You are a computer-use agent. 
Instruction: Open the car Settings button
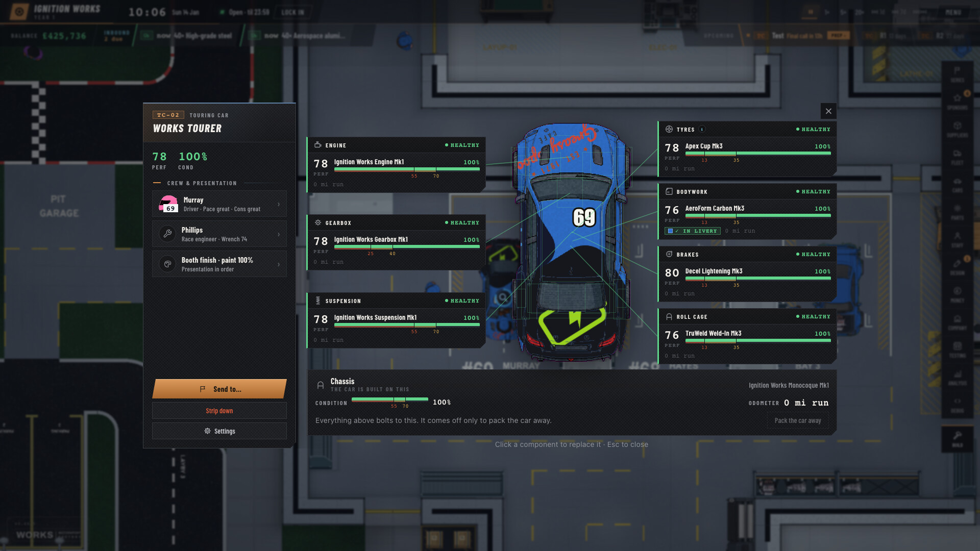click(x=219, y=431)
